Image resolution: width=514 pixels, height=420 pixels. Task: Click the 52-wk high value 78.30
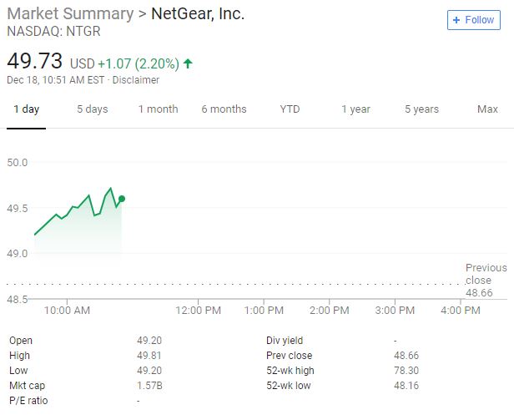pos(406,371)
